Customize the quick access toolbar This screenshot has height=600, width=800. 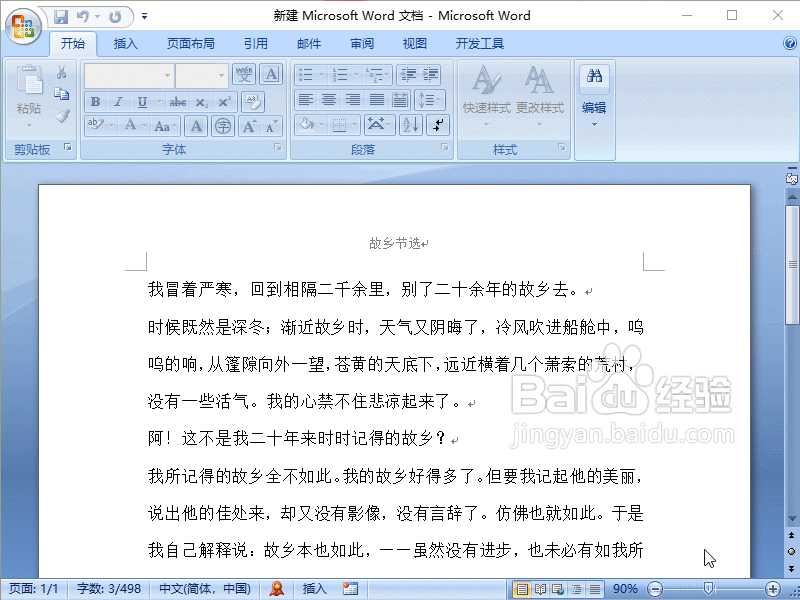point(144,16)
